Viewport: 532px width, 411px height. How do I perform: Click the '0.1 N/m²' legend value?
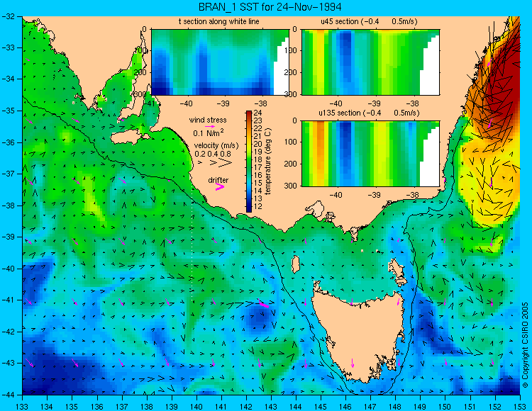[x=209, y=133]
